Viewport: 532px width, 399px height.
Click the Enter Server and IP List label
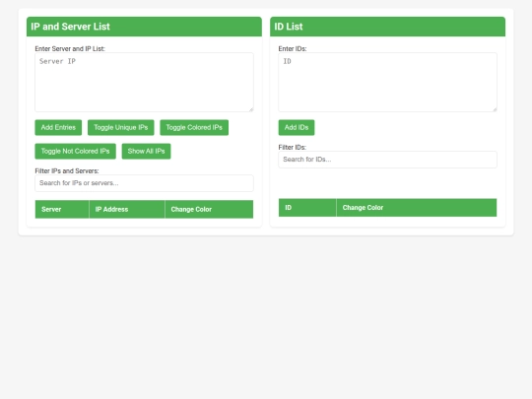tap(70, 49)
